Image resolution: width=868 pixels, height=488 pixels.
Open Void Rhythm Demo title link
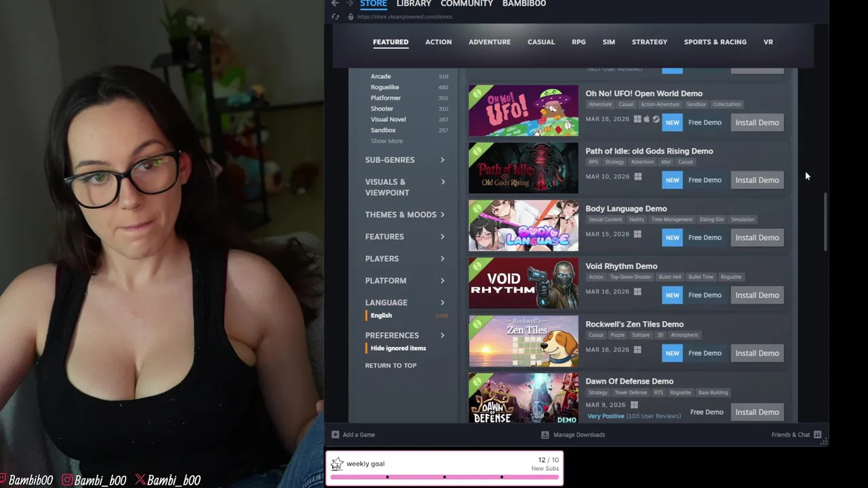621,266
